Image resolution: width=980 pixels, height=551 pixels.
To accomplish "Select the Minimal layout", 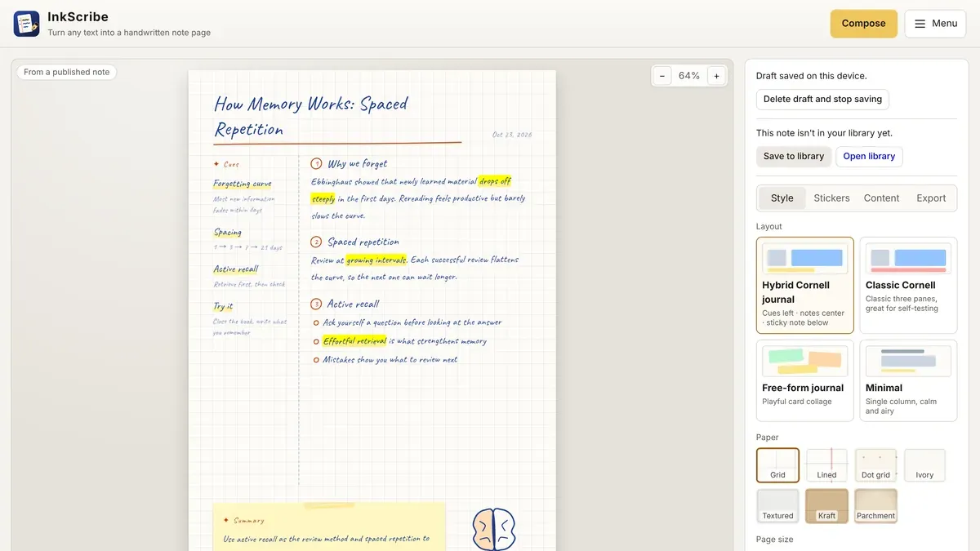I will [908, 380].
